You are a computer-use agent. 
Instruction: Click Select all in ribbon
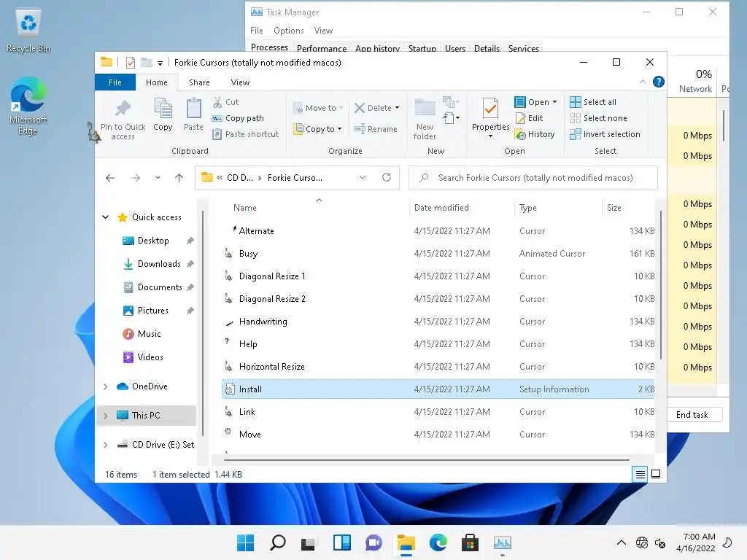point(593,102)
